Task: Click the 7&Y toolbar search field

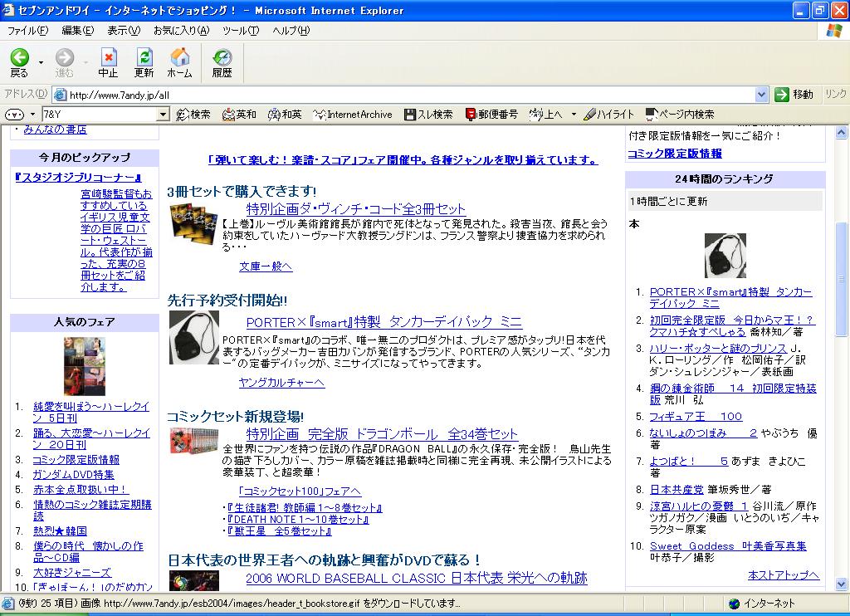Action: 100,115
